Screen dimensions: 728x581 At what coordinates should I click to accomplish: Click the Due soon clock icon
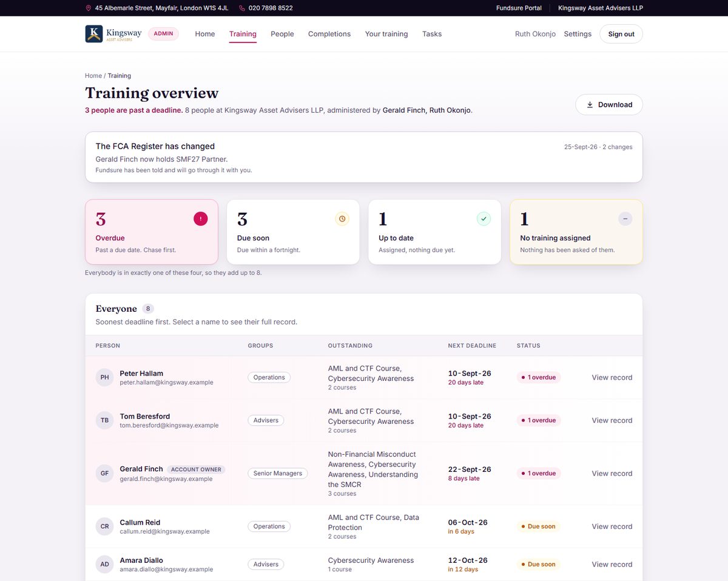pyautogui.click(x=342, y=219)
